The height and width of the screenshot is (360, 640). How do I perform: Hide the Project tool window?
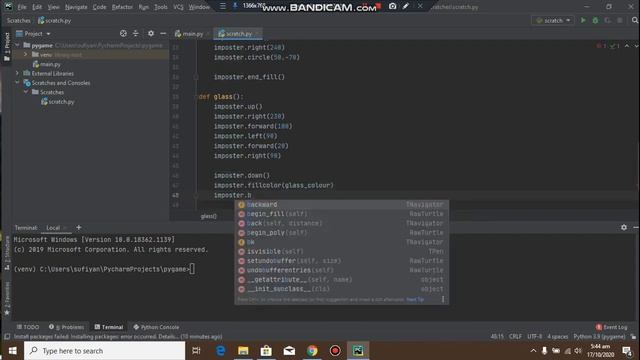163,33
